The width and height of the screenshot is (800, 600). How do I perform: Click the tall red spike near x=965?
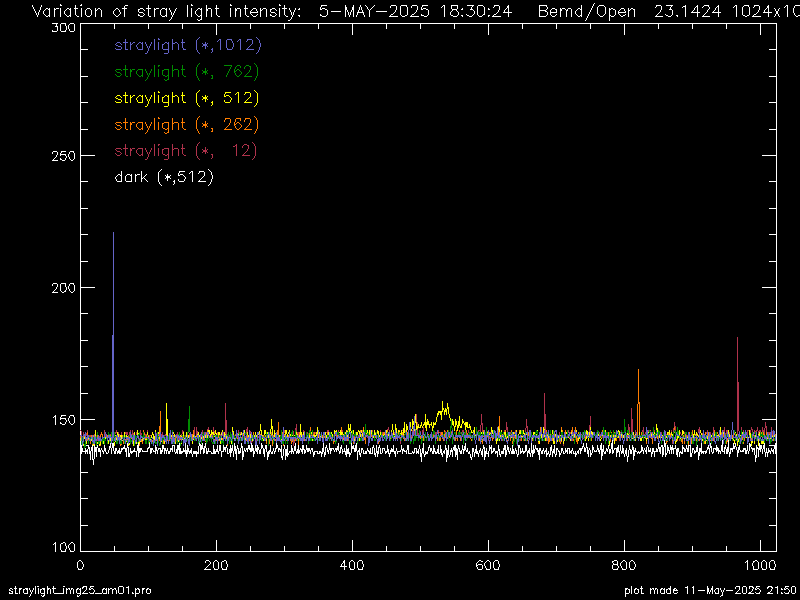738,383
